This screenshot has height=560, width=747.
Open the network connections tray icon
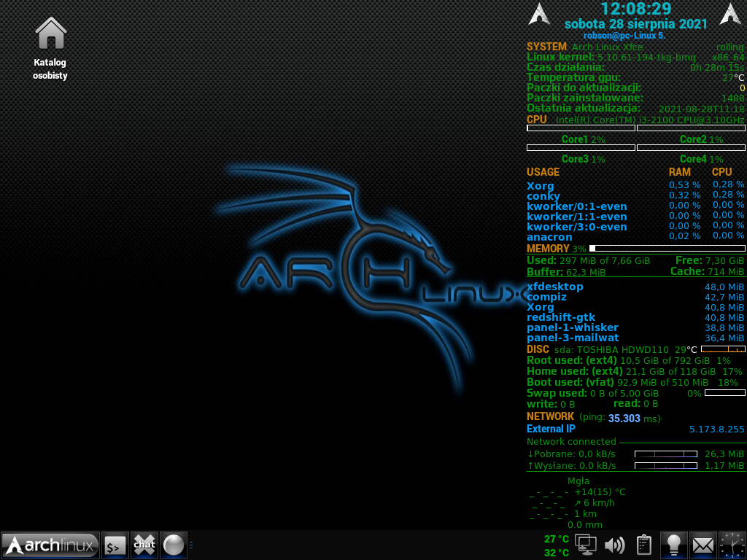pos(586,545)
